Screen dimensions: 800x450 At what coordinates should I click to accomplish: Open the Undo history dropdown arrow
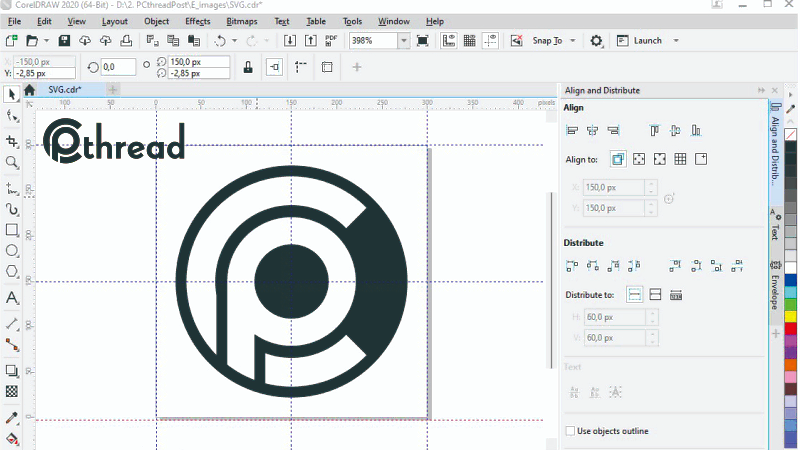235,41
